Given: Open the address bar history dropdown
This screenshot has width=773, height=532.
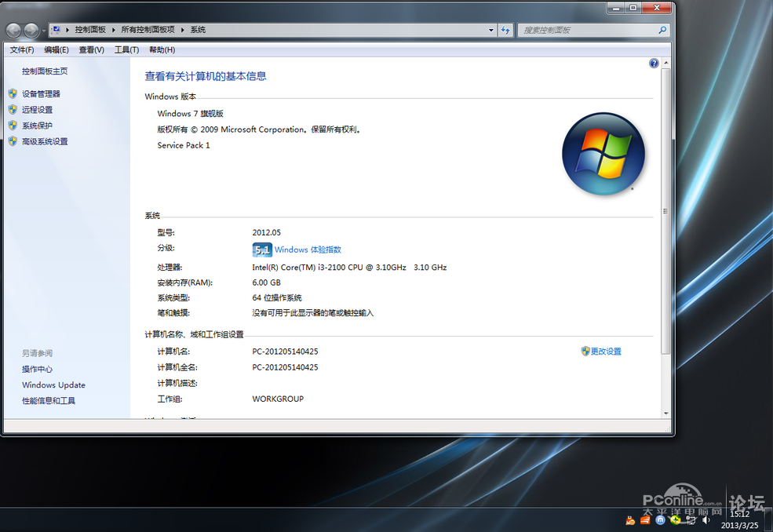Looking at the screenshot, I should [x=491, y=30].
